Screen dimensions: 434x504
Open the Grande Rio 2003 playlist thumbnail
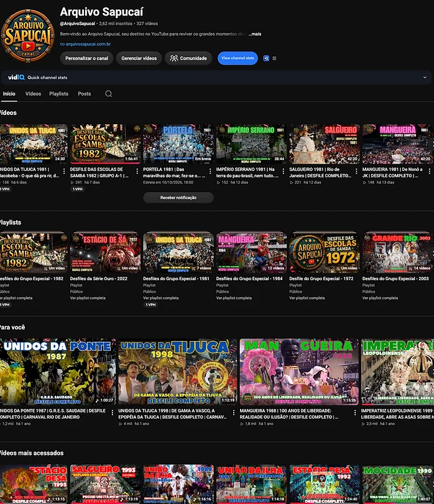tap(398, 254)
